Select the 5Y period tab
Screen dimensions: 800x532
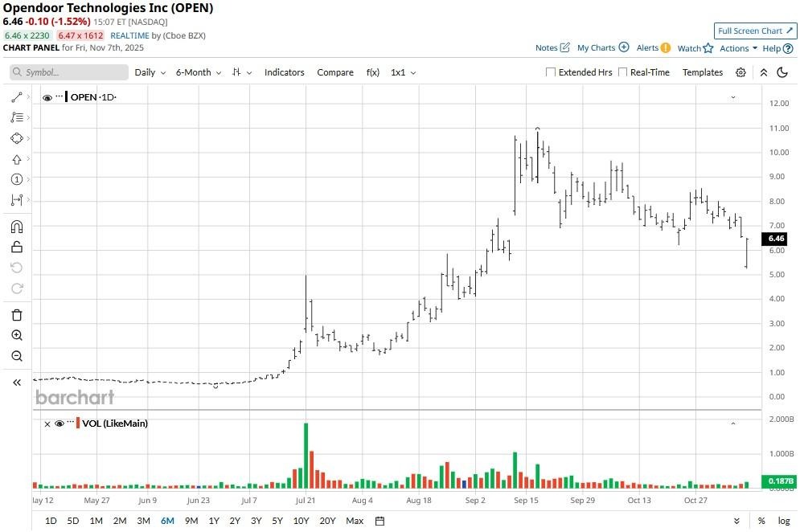pyautogui.click(x=277, y=521)
